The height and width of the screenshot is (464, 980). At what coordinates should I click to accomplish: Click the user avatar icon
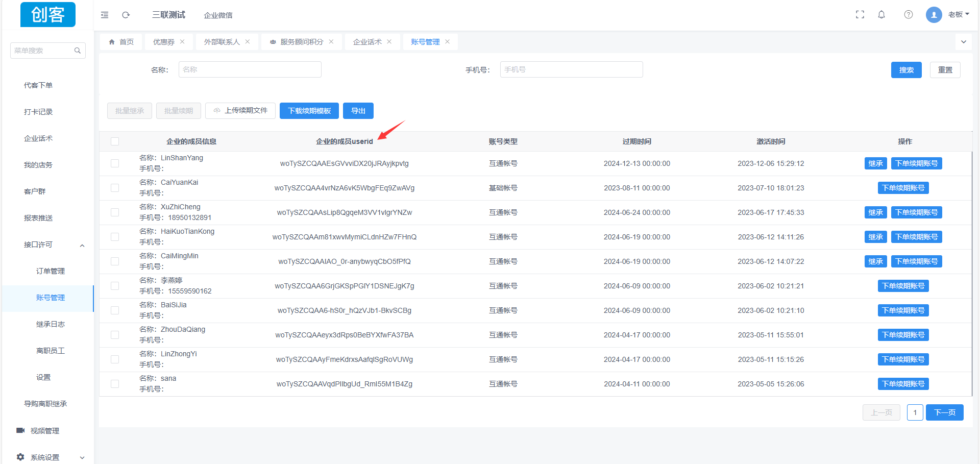pyautogui.click(x=934, y=15)
